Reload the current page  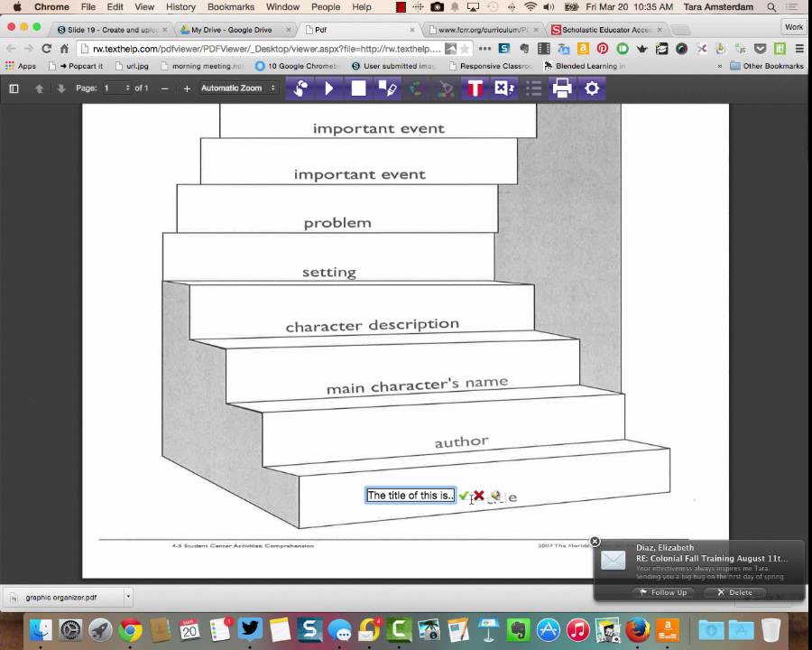point(47,49)
